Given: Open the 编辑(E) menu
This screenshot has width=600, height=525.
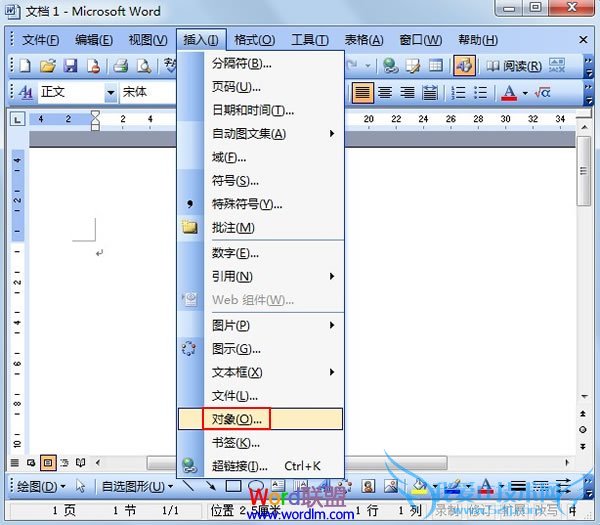Looking at the screenshot, I should 94,40.
